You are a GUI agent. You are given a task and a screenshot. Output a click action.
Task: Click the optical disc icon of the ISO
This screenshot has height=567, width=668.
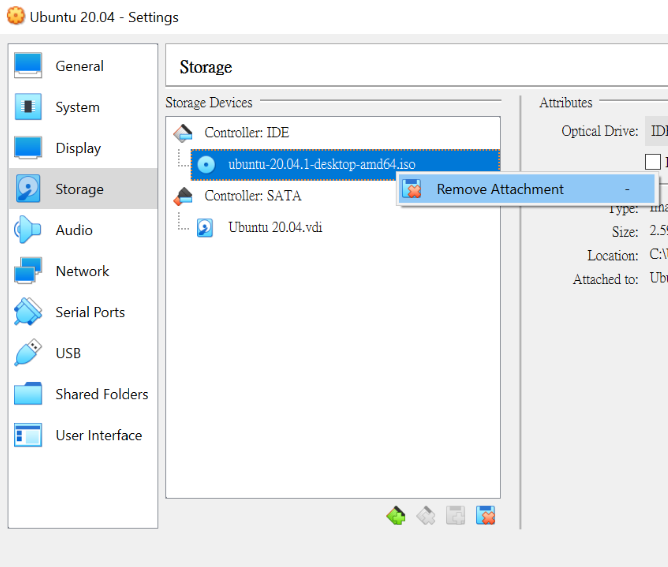(x=206, y=164)
